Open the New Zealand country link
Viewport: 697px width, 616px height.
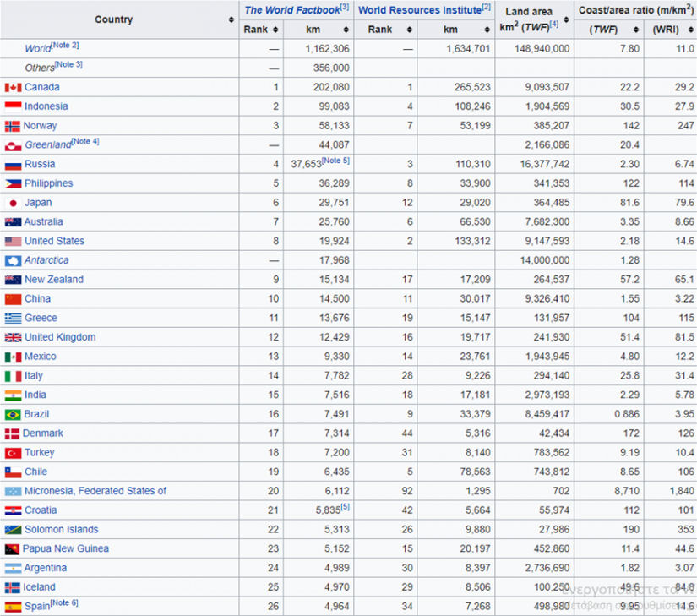(53, 280)
